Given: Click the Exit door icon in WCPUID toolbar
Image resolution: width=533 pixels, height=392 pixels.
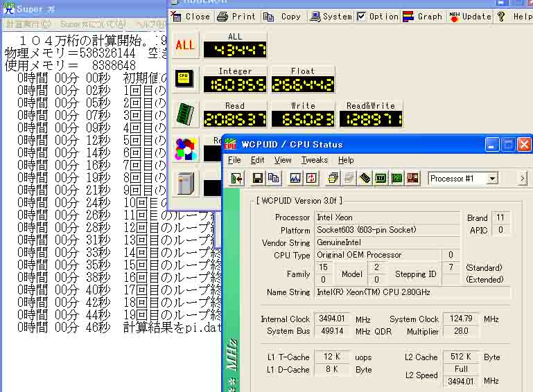Looking at the screenshot, I should [x=236, y=178].
